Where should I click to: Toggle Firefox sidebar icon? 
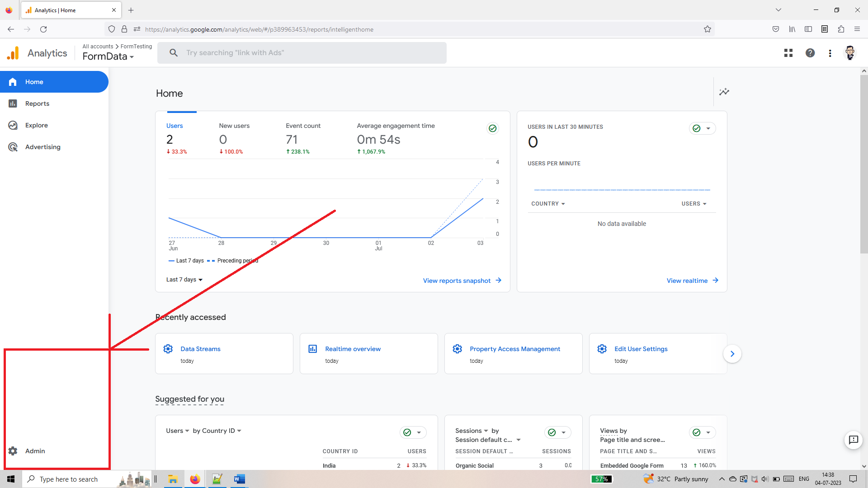coord(808,29)
